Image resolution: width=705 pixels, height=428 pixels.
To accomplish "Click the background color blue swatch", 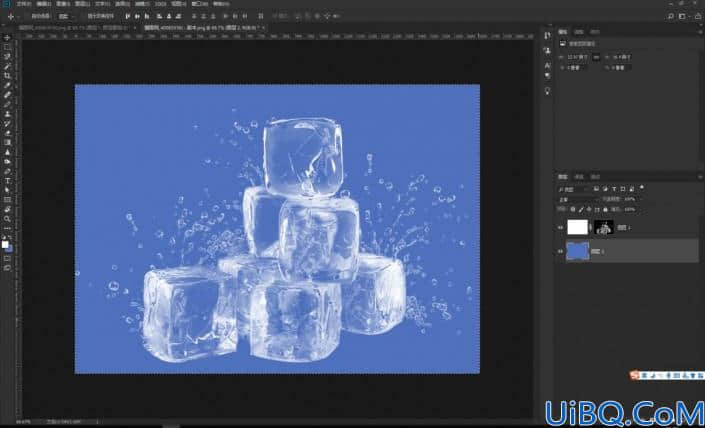I will click(10, 249).
